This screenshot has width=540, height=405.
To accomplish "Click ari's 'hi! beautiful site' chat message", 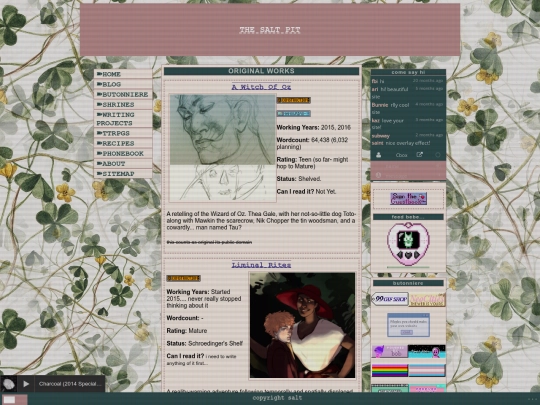I will point(390,93).
